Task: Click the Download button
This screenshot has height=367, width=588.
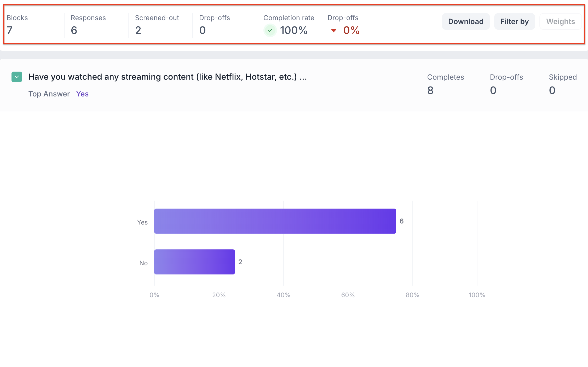Action: coord(466,21)
